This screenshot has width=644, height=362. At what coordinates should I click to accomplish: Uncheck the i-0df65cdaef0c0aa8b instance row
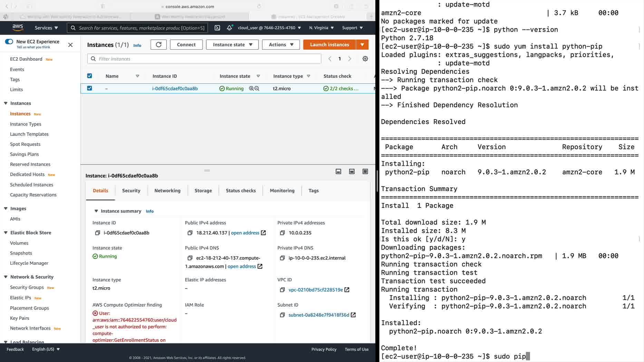(89, 88)
